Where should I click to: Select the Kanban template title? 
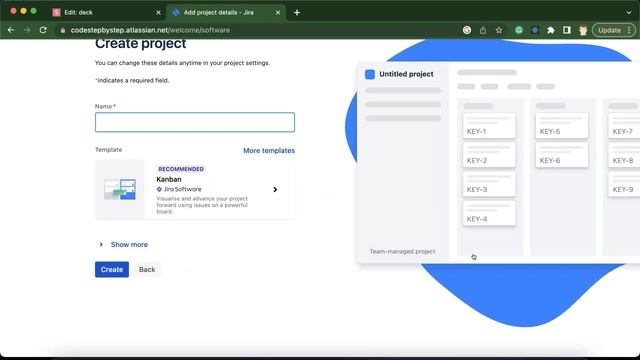tap(169, 179)
